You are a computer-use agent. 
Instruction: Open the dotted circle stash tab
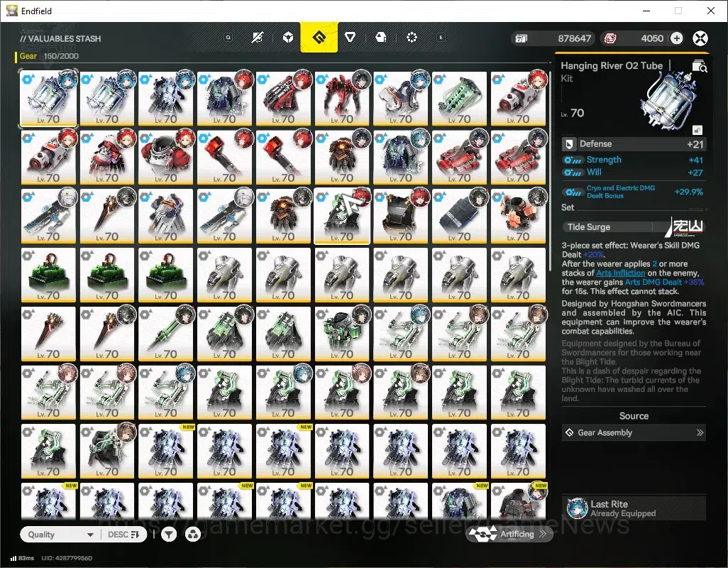point(412,38)
